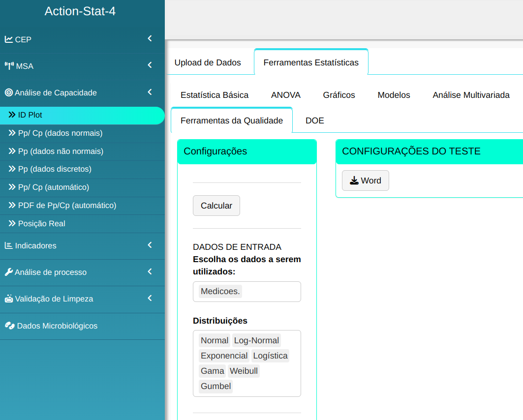This screenshot has width=523, height=420.
Task: Collapse the Análise de Capacidade chevron
Action: click(x=150, y=92)
